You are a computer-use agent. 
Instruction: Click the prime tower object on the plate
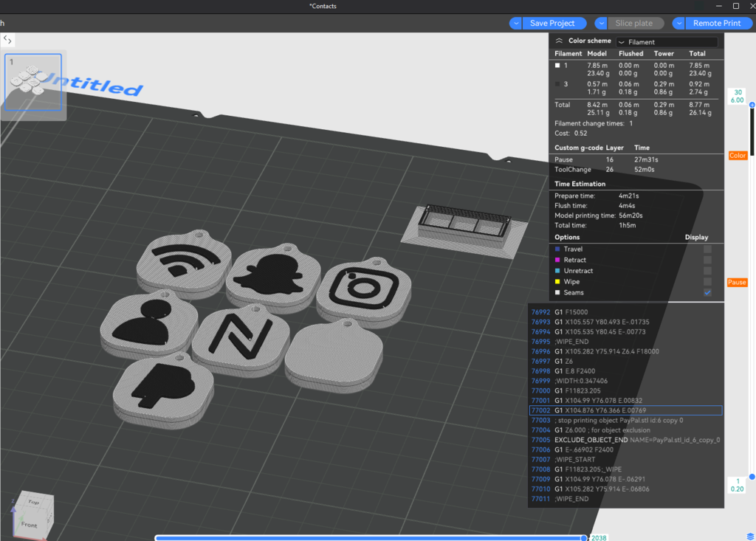(x=464, y=230)
